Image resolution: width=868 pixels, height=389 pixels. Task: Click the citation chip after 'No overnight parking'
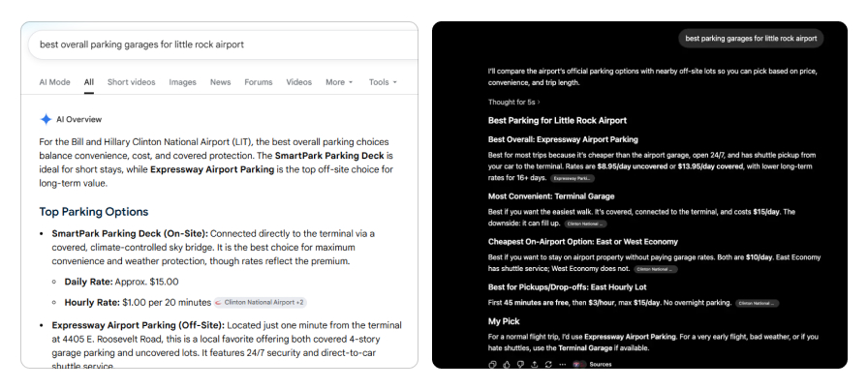(x=758, y=303)
